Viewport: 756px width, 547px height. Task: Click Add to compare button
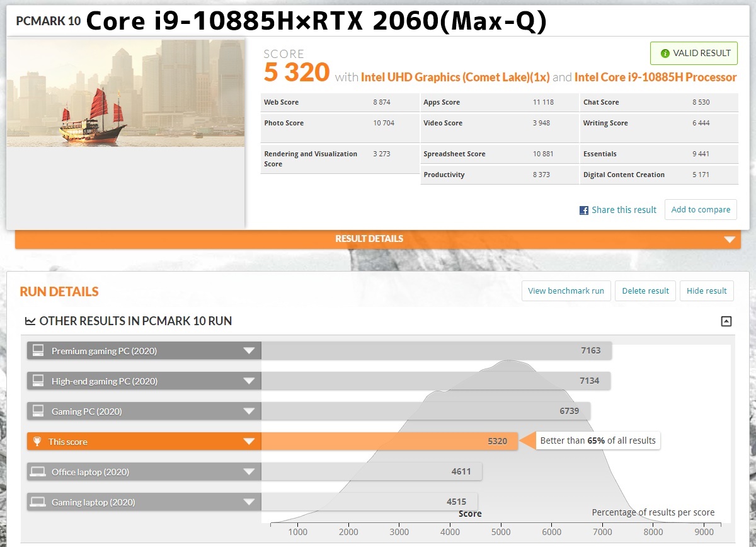pos(701,210)
